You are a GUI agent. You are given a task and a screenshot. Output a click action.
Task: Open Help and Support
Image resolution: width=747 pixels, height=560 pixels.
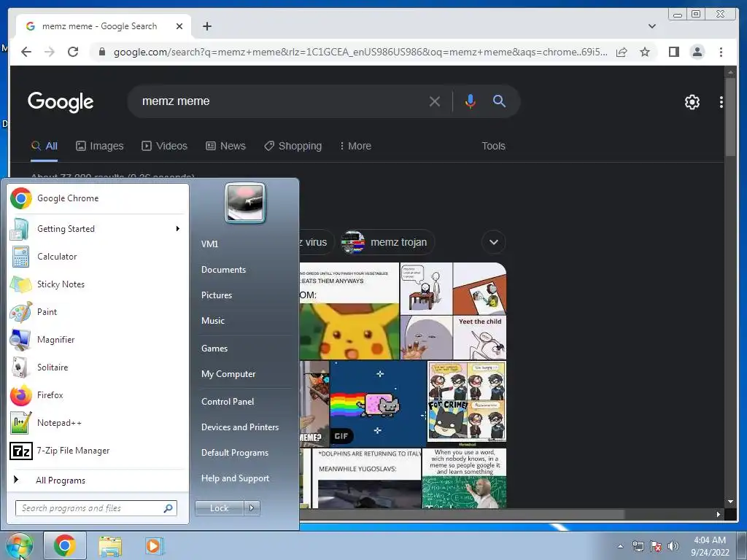click(235, 478)
